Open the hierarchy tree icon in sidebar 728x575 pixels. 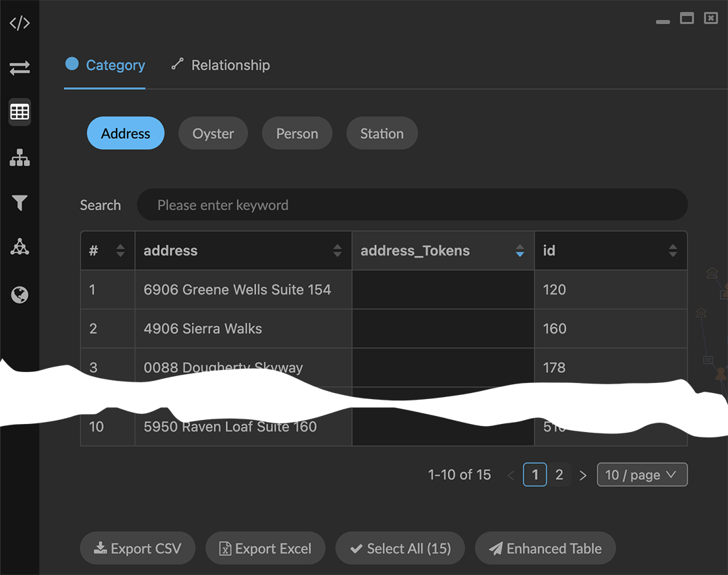[20, 158]
